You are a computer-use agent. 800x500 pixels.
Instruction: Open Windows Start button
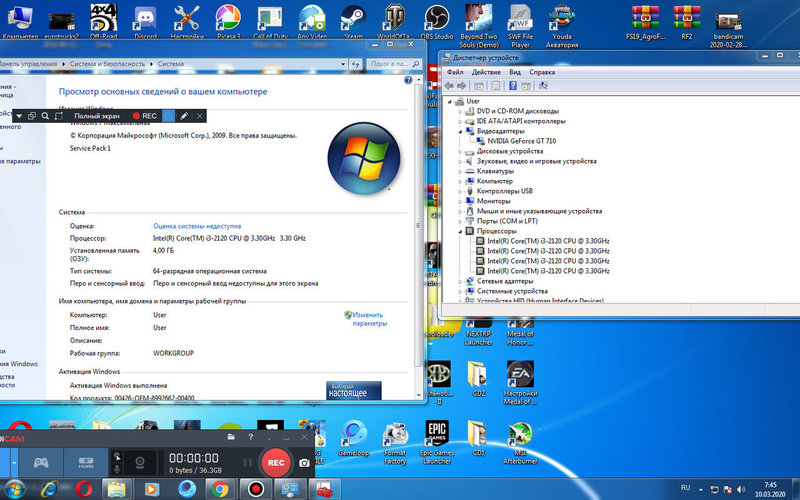tap(14, 489)
